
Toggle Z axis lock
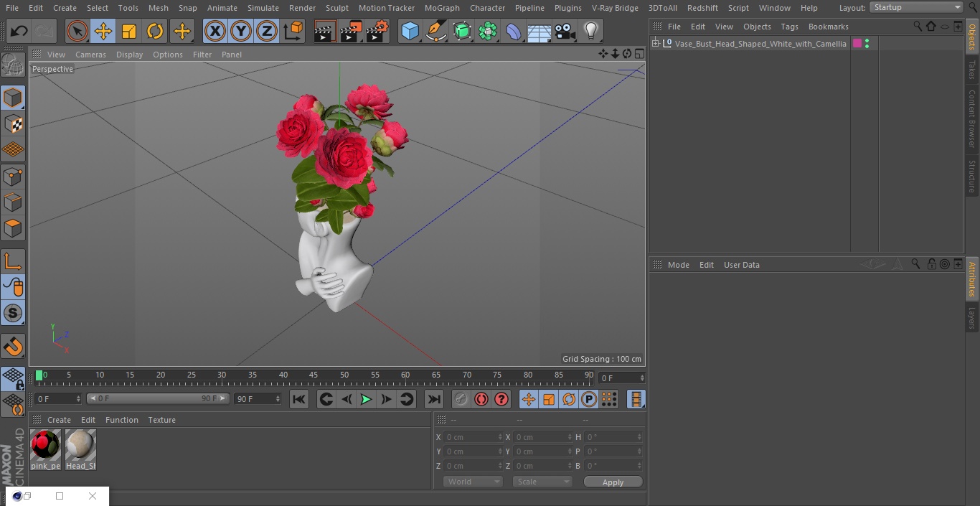267,32
